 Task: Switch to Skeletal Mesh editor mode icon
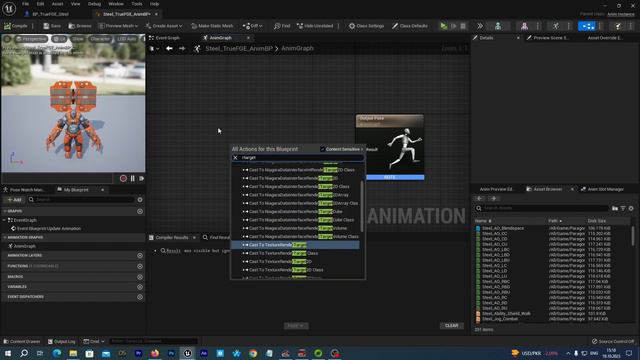pyautogui.click(x=524, y=26)
